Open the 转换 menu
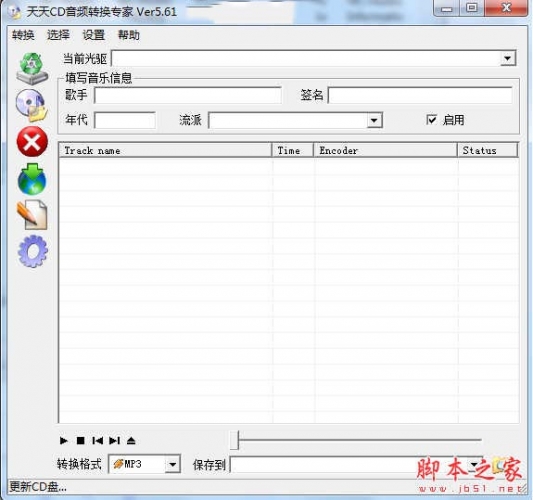533x500 pixels. tap(23, 35)
